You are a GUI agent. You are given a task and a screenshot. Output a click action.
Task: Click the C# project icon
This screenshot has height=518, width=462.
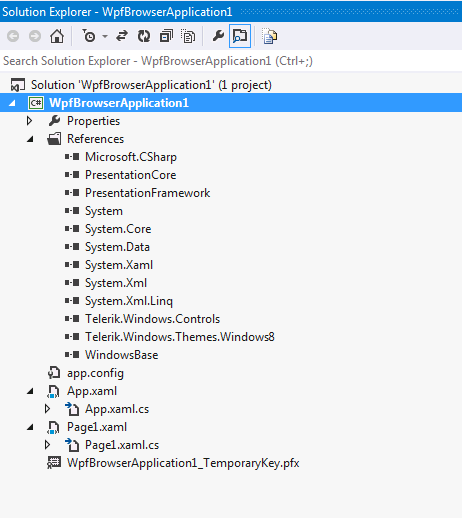coord(36,103)
